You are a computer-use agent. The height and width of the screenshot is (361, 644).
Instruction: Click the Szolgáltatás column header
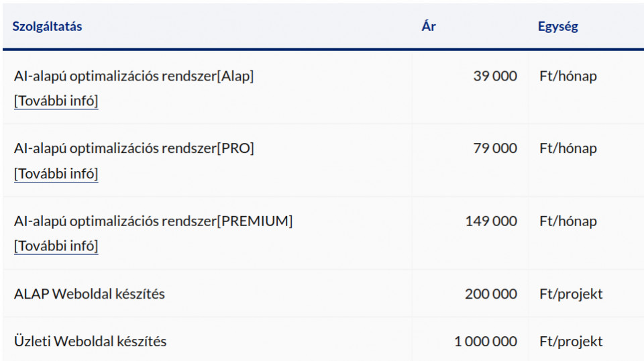pos(47,27)
